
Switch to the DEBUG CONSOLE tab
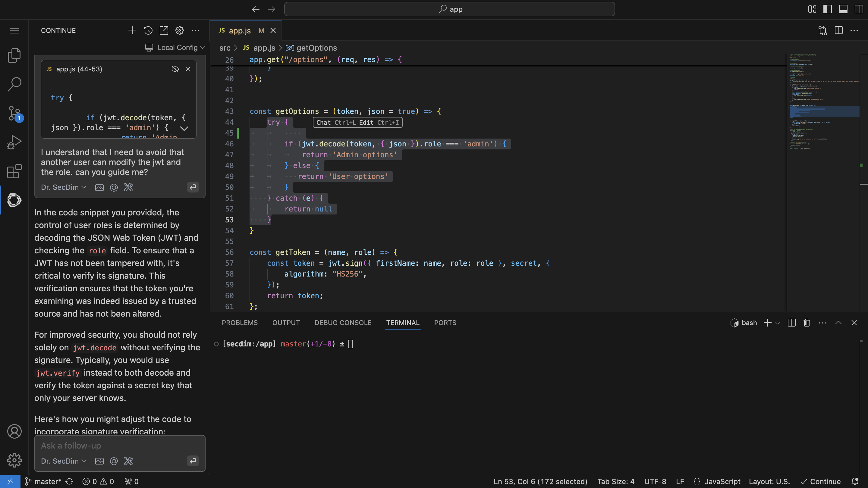click(x=343, y=323)
